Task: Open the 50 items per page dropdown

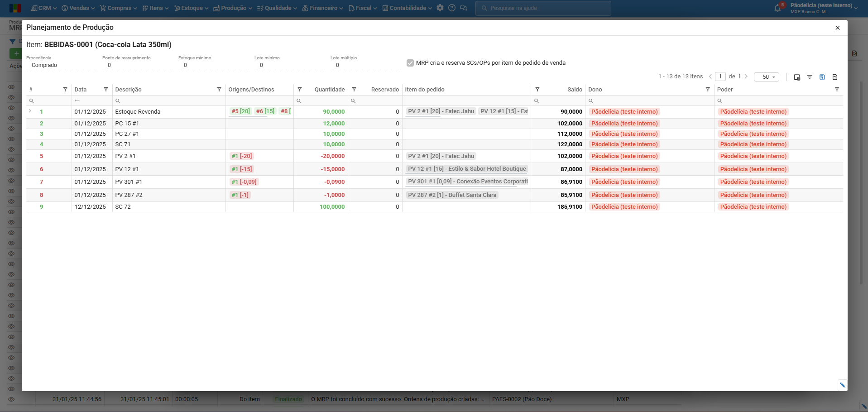Action: click(x=766, y=77)
